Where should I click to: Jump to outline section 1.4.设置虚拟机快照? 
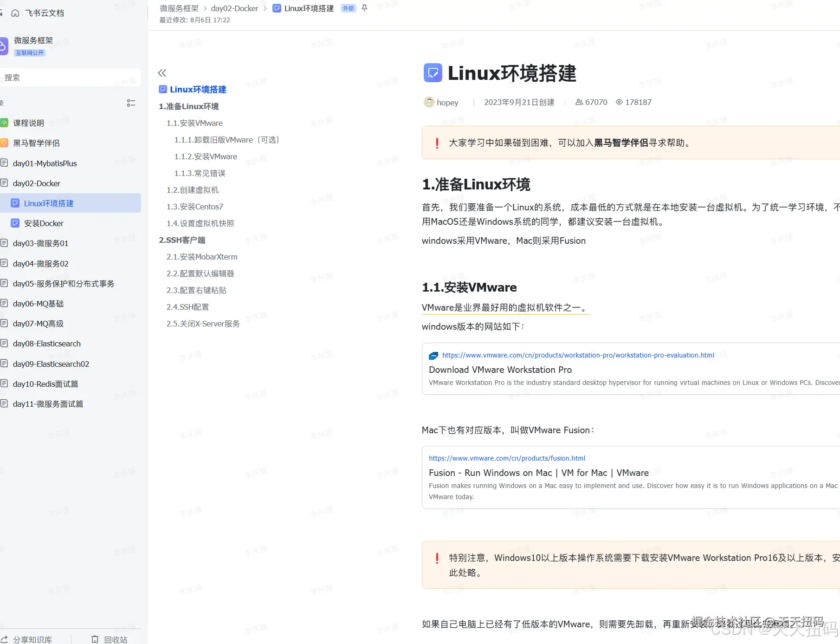pyautogui.click(x=200, y=223)
